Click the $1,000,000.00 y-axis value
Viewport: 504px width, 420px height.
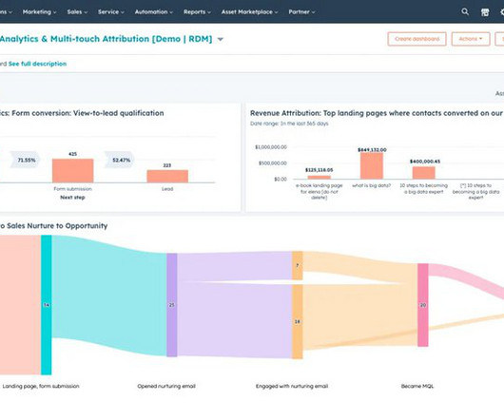[x=271, y=147]
